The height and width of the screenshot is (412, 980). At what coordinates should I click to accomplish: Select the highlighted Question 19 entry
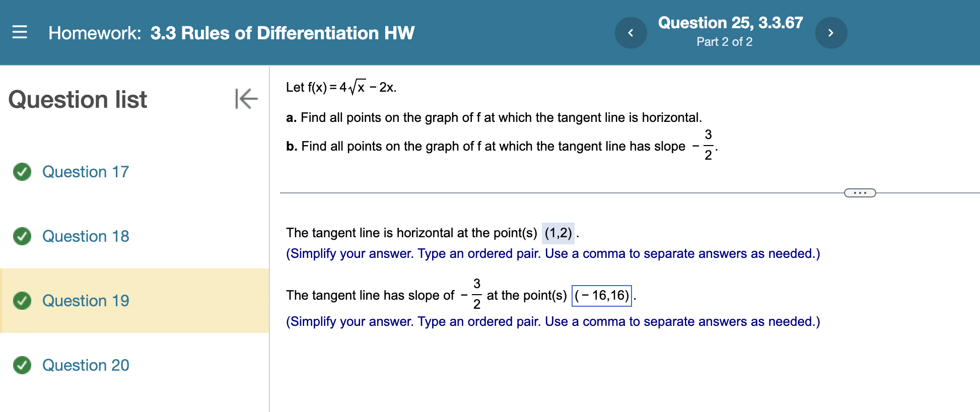point(86,301)
